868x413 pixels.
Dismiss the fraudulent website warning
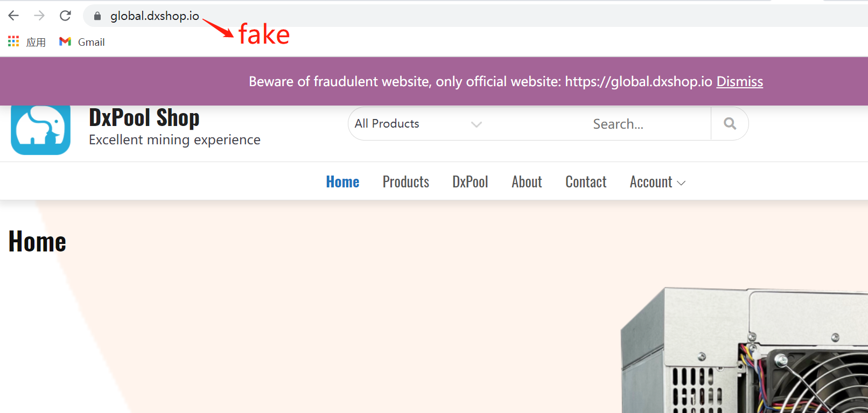tap(739, 81)
